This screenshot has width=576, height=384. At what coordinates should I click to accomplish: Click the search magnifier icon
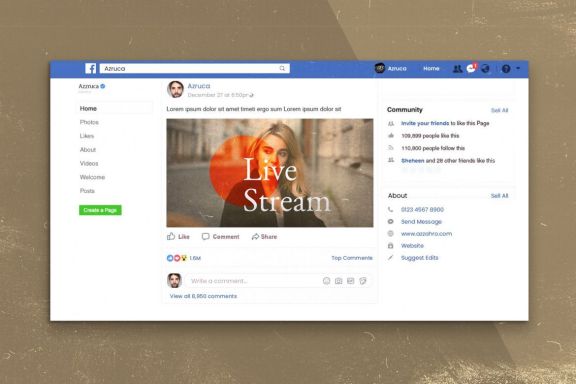pyautogui.click(x=282, y=68)
